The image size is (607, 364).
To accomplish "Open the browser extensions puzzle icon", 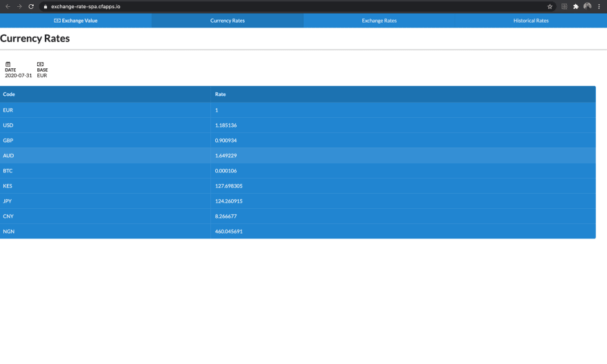I will coord(576,7).
